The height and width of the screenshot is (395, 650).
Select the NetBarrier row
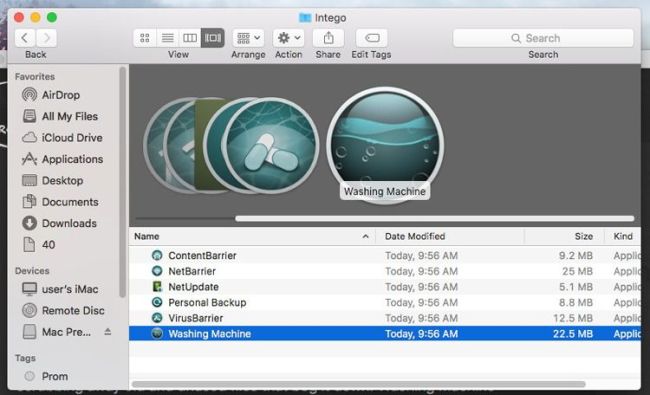pyautogui.click(x=385, y=271)
